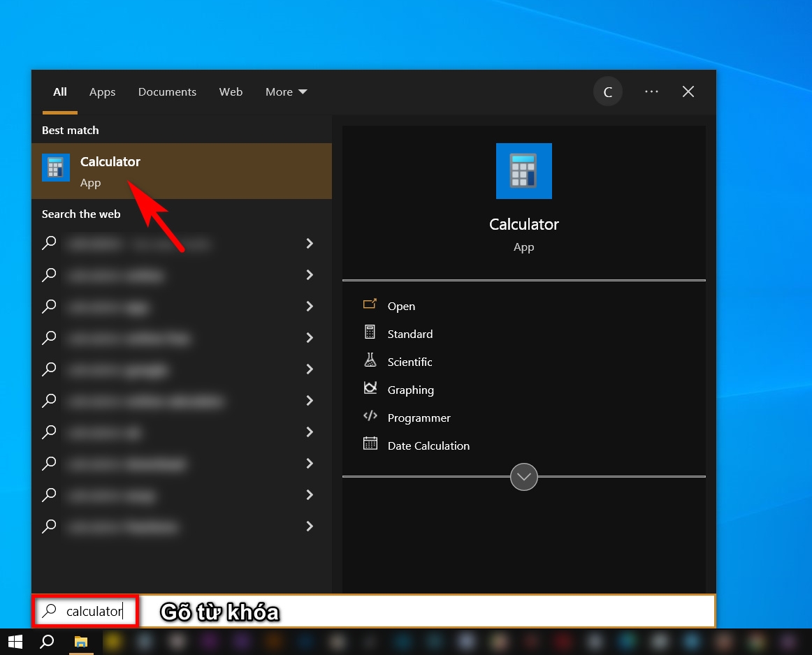This screenshot has width=812, height=655.
Task: Switch to the Apps tab
Action: [x=102, y=92]
